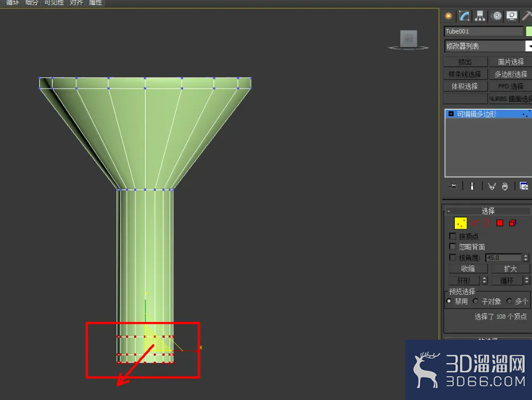
Task: Select Border sub-object level icon
Action: 486,223
